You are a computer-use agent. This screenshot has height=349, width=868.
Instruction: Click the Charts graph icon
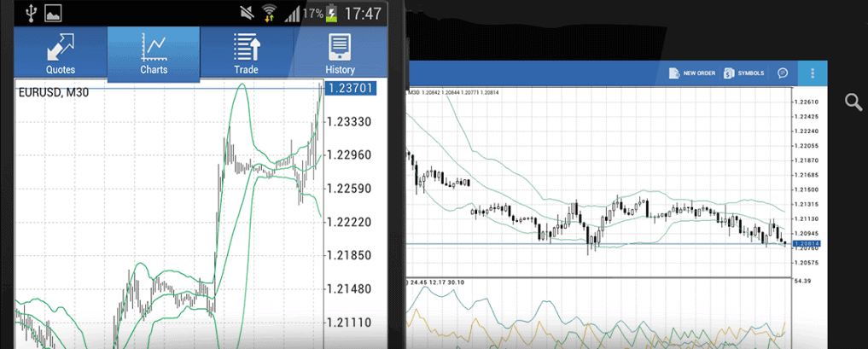point(154,47)
